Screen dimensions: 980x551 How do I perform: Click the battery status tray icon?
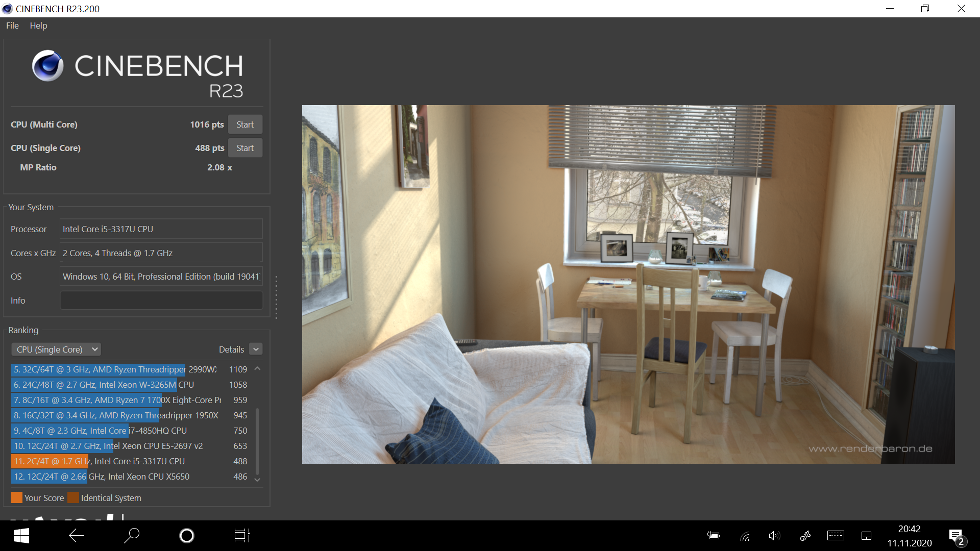pos(714,536)
